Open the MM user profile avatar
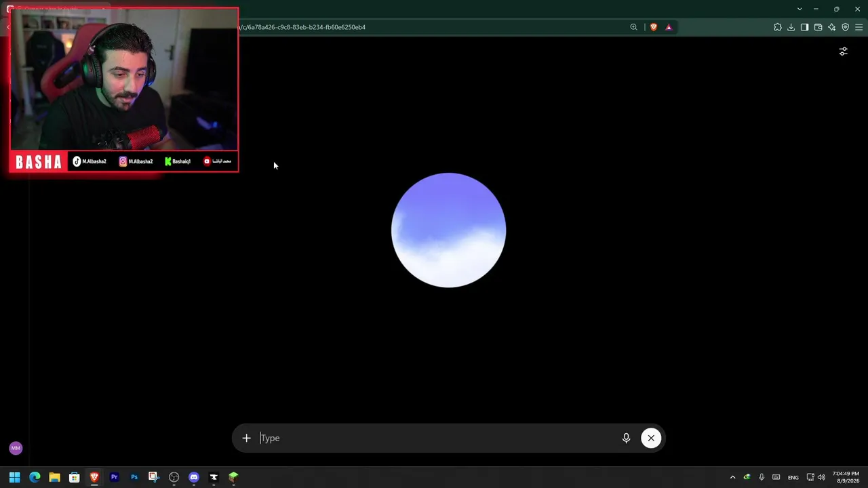Viewport: 868px width, 488px height. [16, 448]
